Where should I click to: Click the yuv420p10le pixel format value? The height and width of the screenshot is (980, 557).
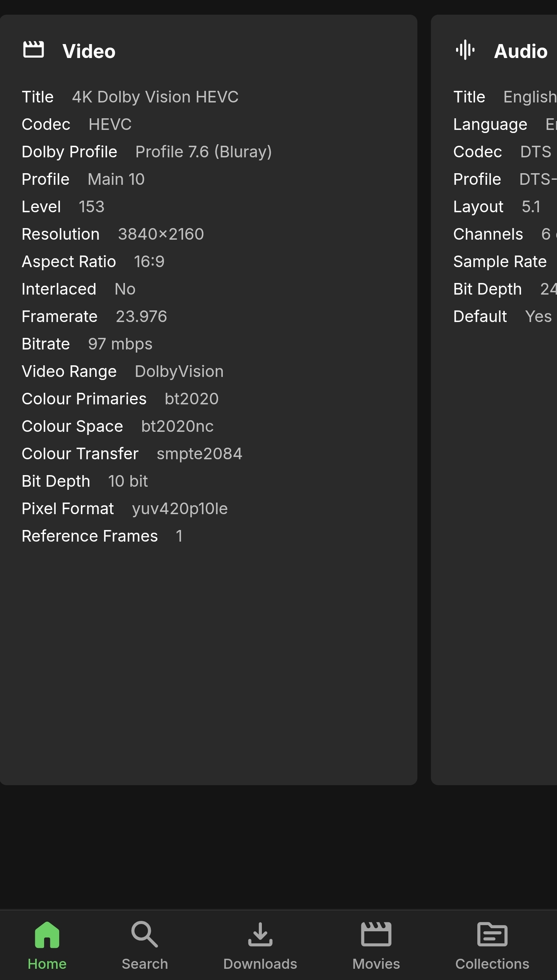[x=180, y=509]
